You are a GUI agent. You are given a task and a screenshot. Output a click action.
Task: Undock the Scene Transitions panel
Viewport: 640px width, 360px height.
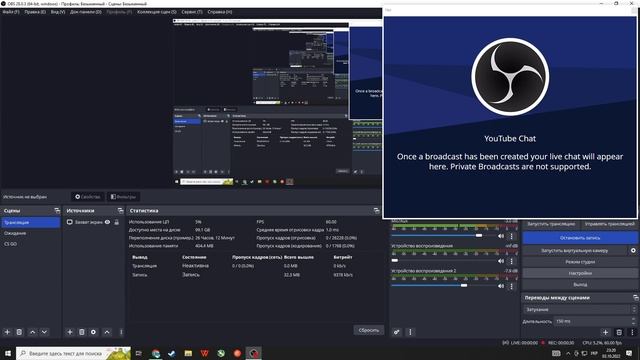pyautogui.click(x=635, y=298)
